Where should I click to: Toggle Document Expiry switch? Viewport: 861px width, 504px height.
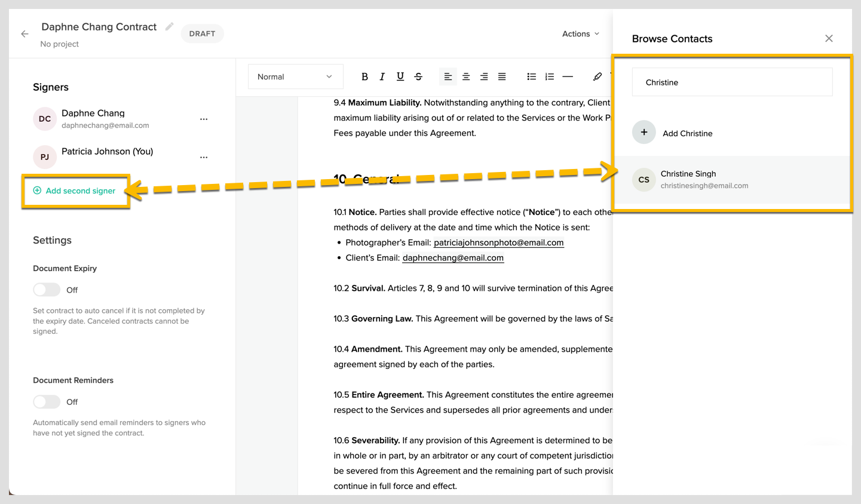click(x=47, y=290)
